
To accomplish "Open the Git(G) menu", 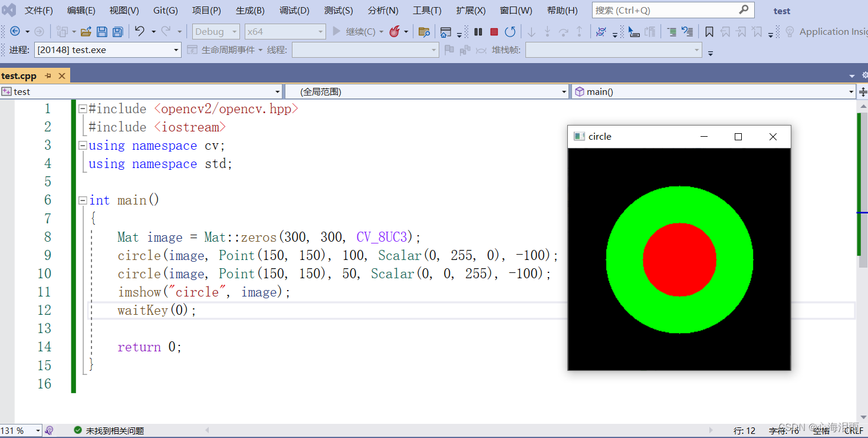I will coord(165,11).
